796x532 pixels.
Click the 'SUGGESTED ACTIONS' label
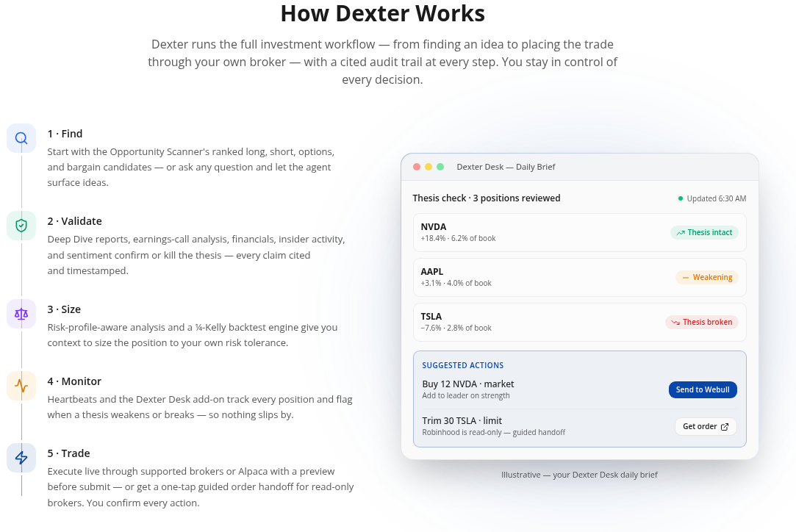pyautogui.click(x=462, y=365)
